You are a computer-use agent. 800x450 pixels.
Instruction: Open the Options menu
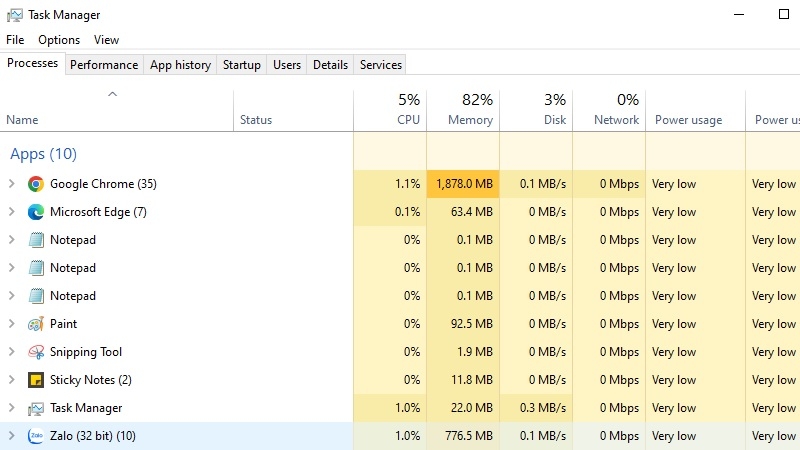(x=59, y=40)
